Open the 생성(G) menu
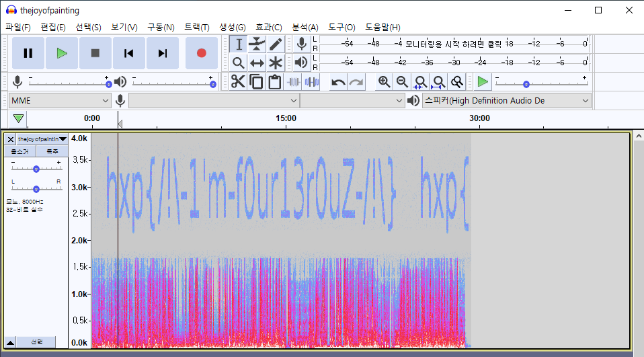 coord(233,27)
